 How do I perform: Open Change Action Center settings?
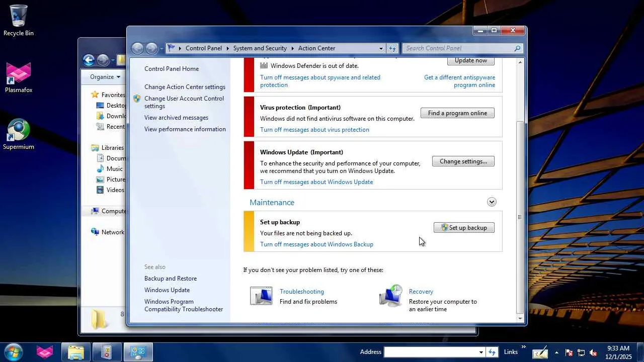pos(185,87)
